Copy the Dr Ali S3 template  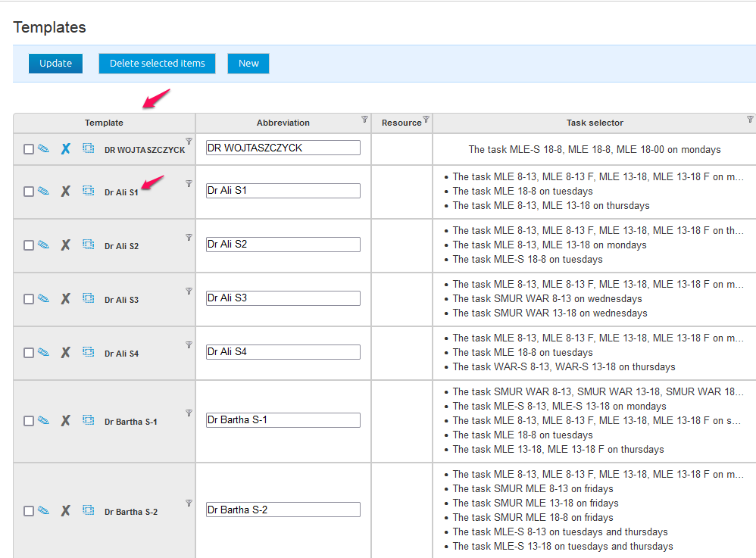pyautogui.click(x=88, y=298)
